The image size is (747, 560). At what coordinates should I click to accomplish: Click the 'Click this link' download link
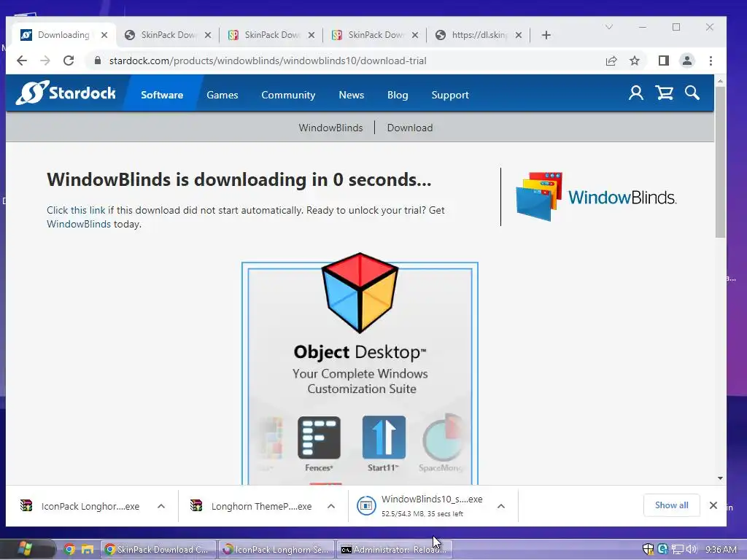tap(76, 210)
